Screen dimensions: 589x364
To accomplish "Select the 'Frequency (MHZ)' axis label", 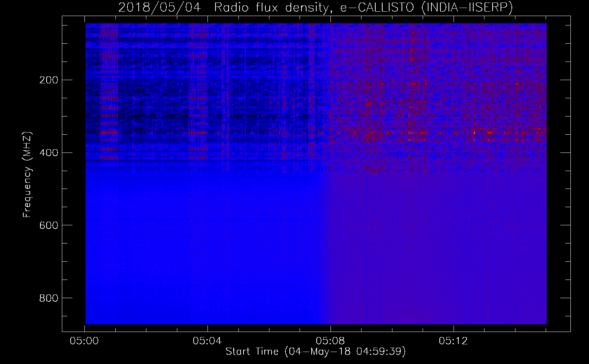I will (x=27, y=175).
